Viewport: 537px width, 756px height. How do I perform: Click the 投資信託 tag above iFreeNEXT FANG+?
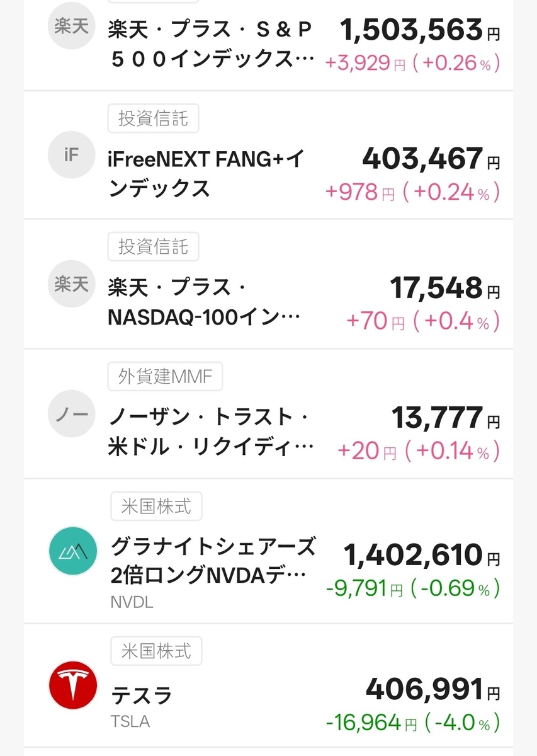coord(153,118)
